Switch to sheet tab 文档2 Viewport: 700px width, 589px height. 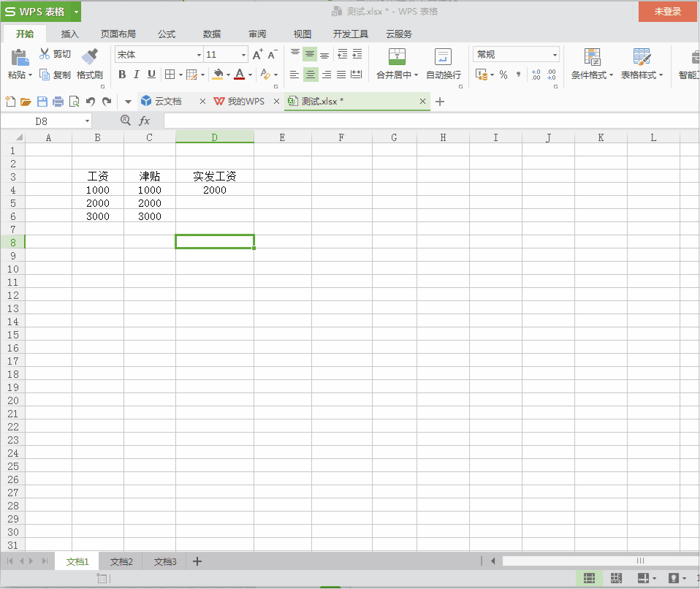click(121, 561)
